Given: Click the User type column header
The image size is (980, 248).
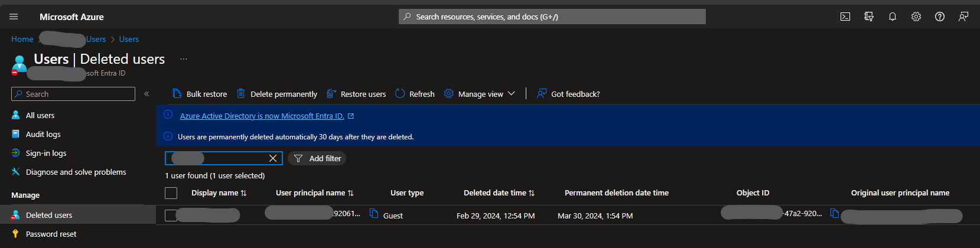Looking at the screenshot, I should point(407,192).
